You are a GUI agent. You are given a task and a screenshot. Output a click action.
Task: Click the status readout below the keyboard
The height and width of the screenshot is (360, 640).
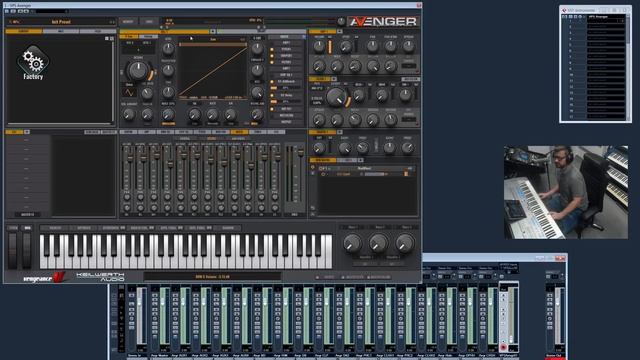coord(212,276)
